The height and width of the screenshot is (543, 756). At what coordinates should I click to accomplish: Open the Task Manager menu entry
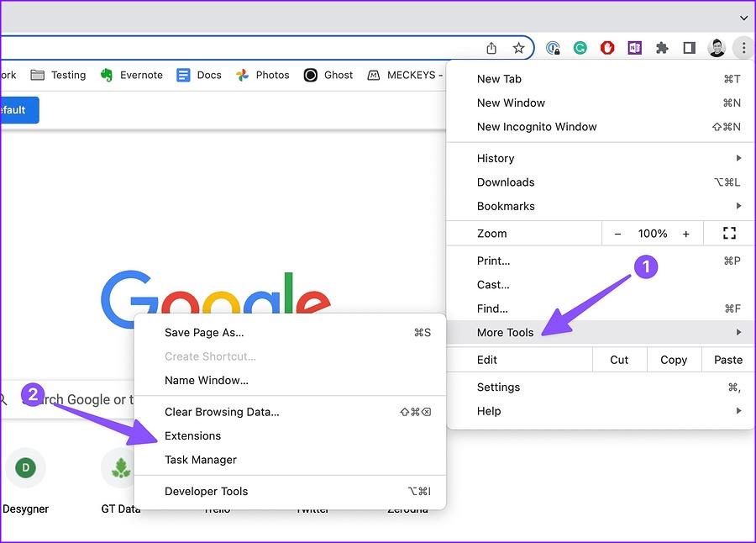coord(200,460)
